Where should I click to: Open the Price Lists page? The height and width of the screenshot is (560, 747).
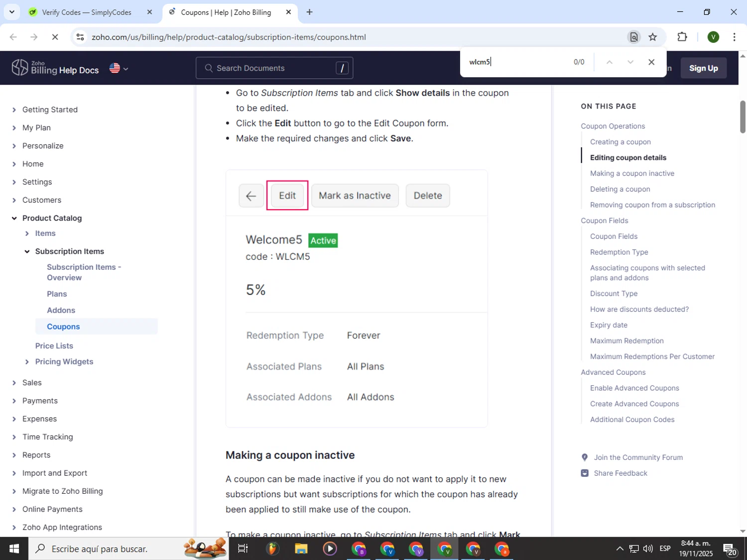[54, 346]
